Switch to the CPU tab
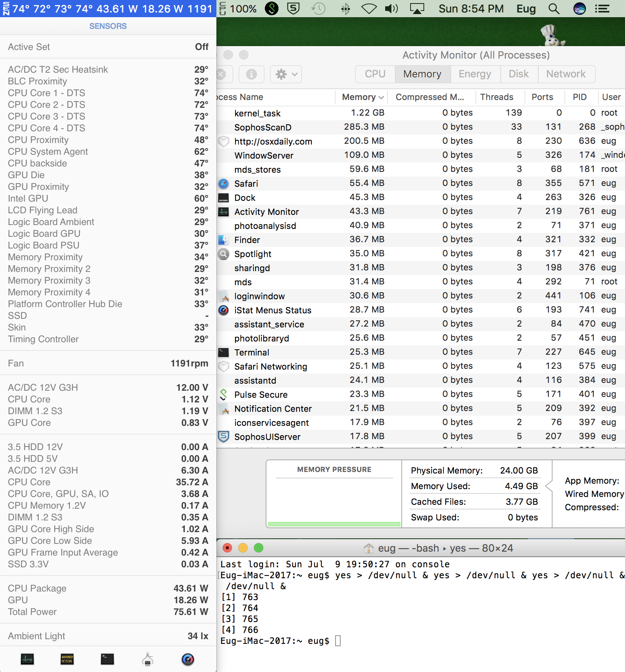Screen dimensions: 625x672 click(x=375, y=74)
